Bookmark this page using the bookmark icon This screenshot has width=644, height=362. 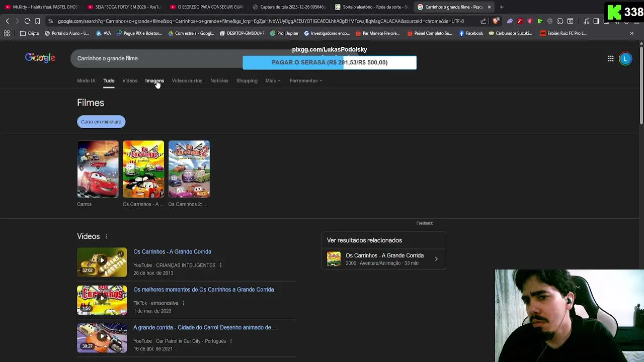[x=37, y=21]
